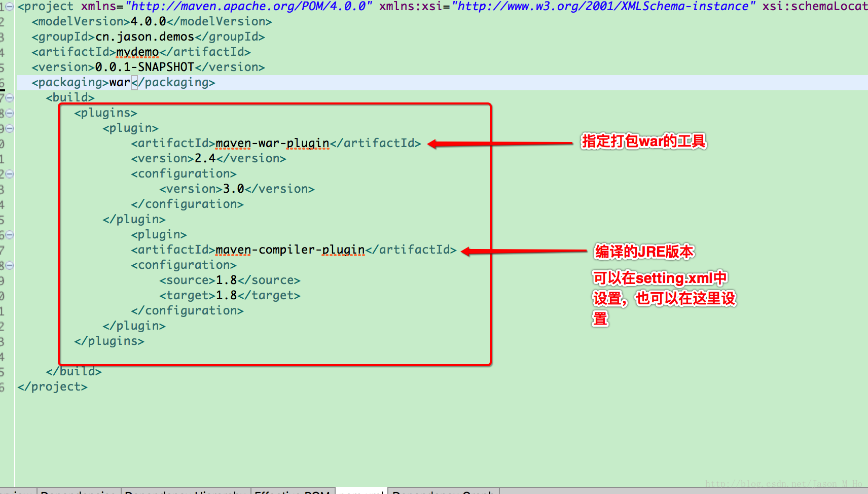This screenshot has height=494, width=868.
Task: Click the closing configuration tag after version 3.0
Action: [x=187, y=204]
